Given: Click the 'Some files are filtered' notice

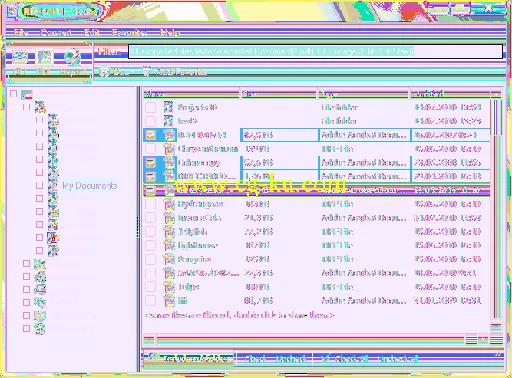Looking at the screenshot, I should (240, 315).
